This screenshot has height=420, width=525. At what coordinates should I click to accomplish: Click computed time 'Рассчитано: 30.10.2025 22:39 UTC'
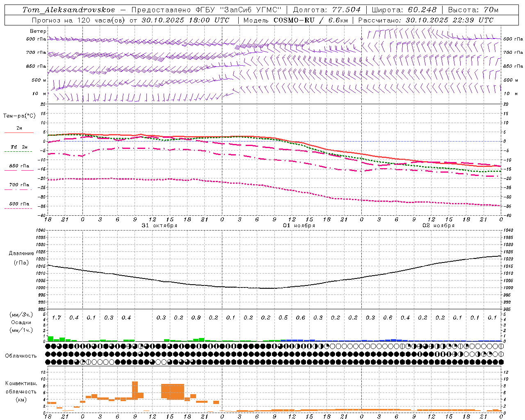click(426, 20)
